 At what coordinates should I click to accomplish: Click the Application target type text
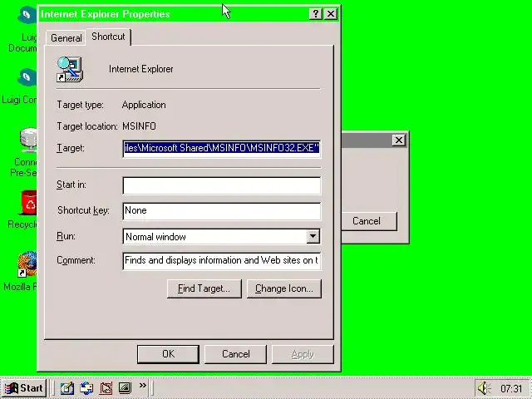[x=144, y=105]
